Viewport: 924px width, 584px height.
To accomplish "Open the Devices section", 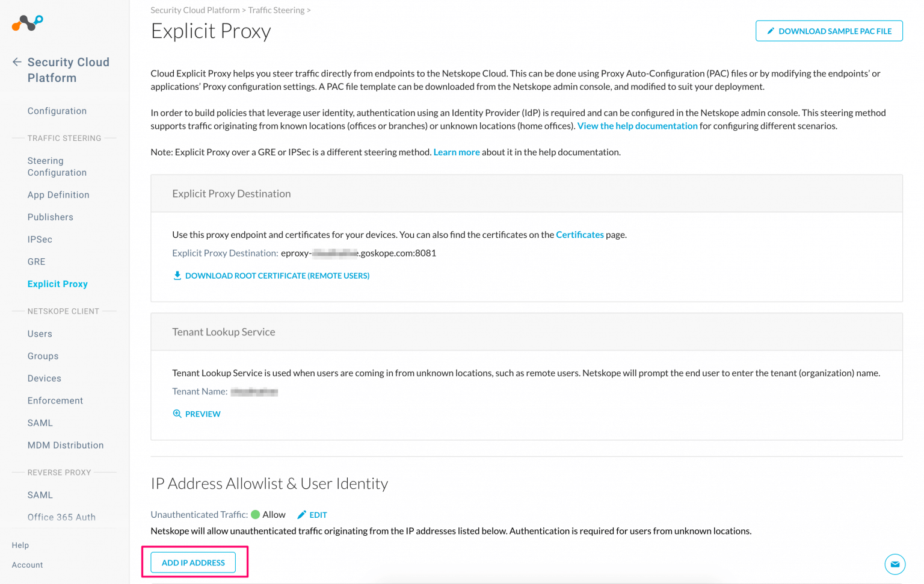I will (44, 378).
